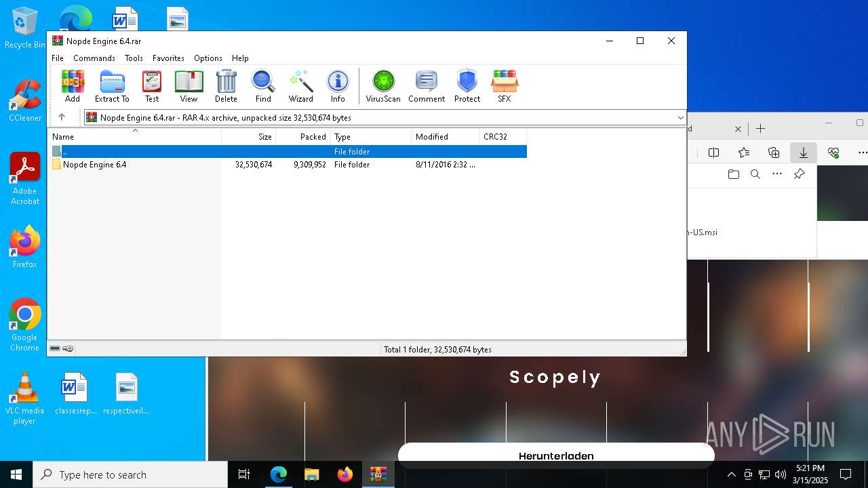Viewport: 868px width, 488px height.
Task: Start VirusScan on the archive
Action: point(383,86)
